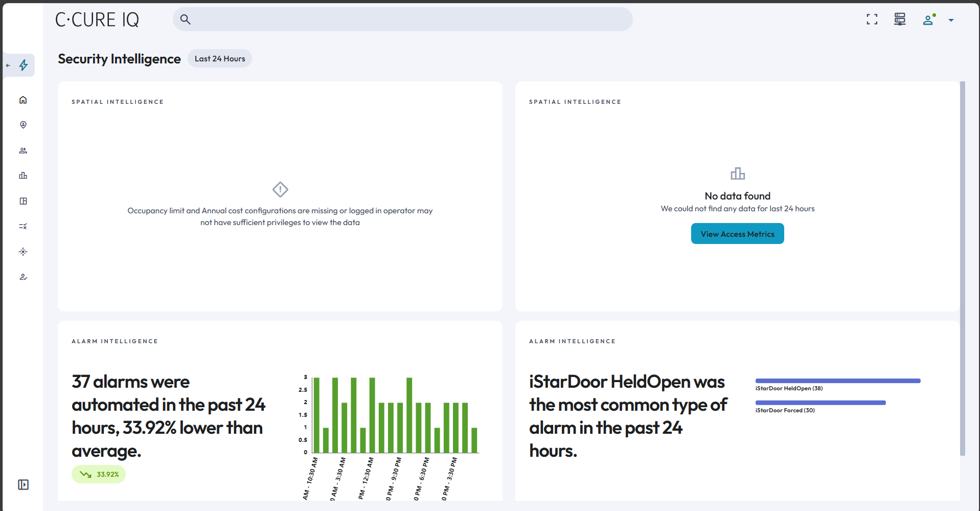The image size is (980, 511).
Task: Click the View Access Metrics button
Action: (x=737, y=234)
